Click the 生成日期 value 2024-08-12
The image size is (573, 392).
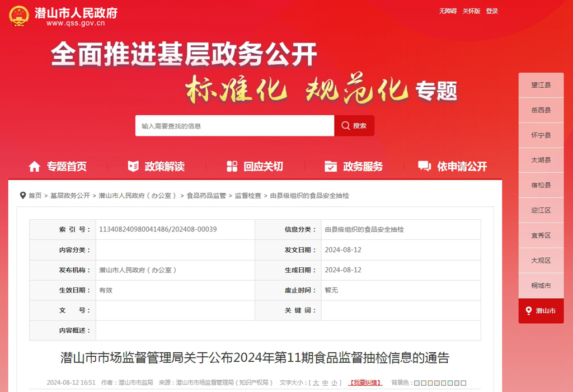click(343, 270)
